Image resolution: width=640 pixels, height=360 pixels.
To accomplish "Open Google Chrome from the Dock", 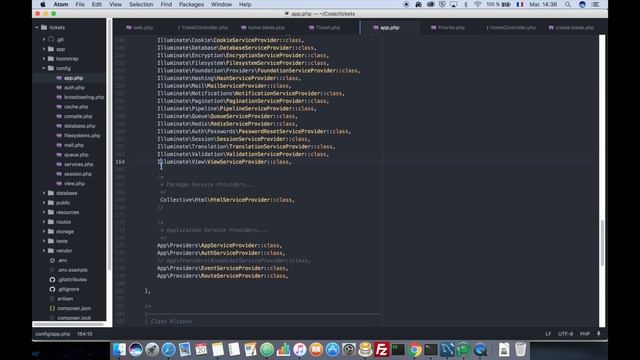I will tap(414, 350).
